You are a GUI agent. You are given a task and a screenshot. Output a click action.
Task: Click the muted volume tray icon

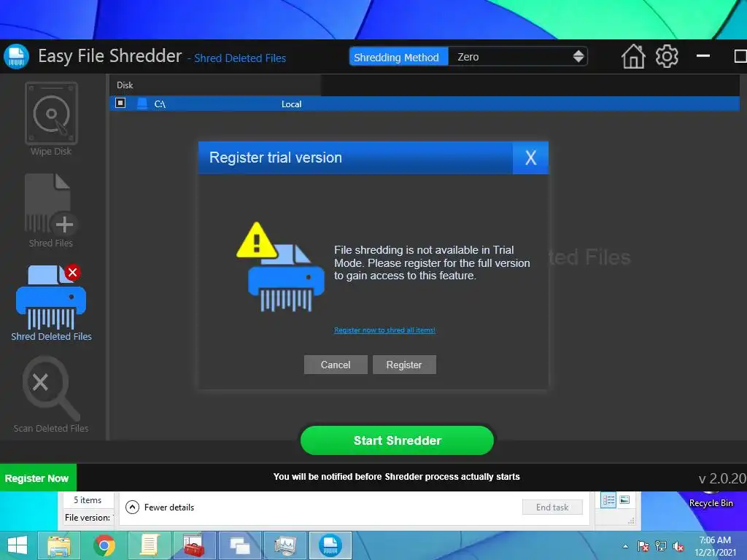[x=678, y=546]
